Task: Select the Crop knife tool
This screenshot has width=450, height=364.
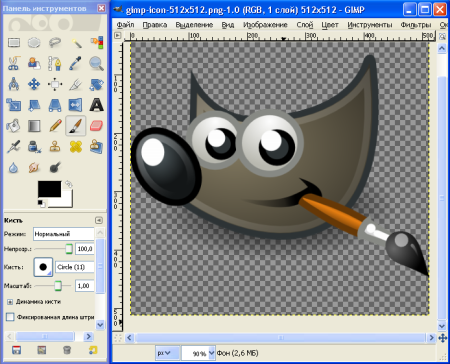Action: click(x=76, y=84)
